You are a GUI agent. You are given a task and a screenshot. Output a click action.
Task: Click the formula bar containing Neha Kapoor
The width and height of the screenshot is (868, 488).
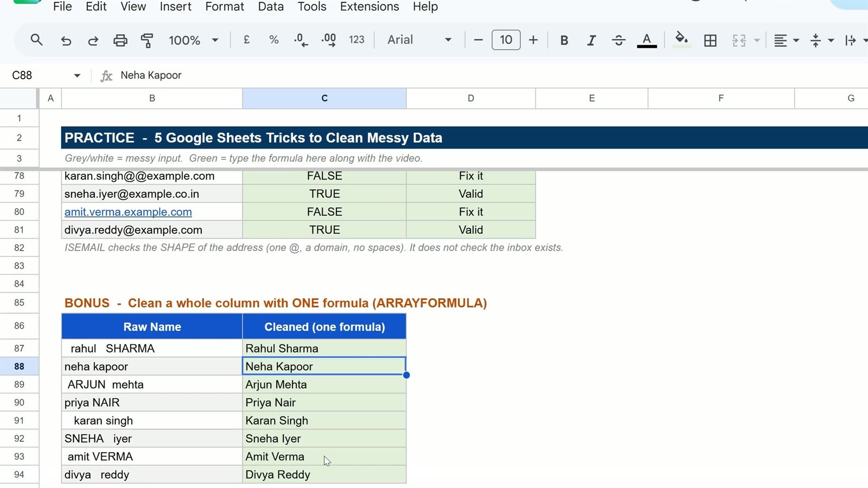click(x=488, y=75)
